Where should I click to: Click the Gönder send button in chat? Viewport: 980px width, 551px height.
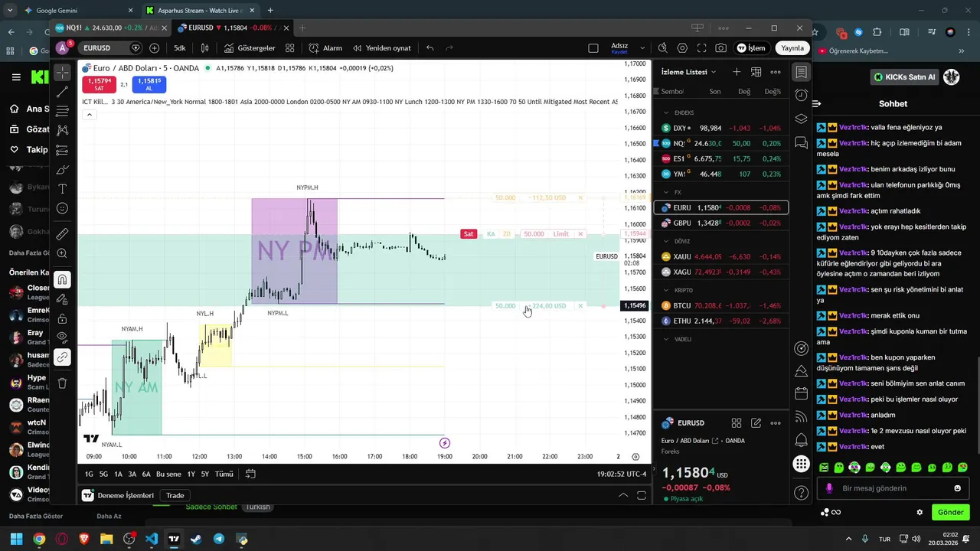click(951, 512)
